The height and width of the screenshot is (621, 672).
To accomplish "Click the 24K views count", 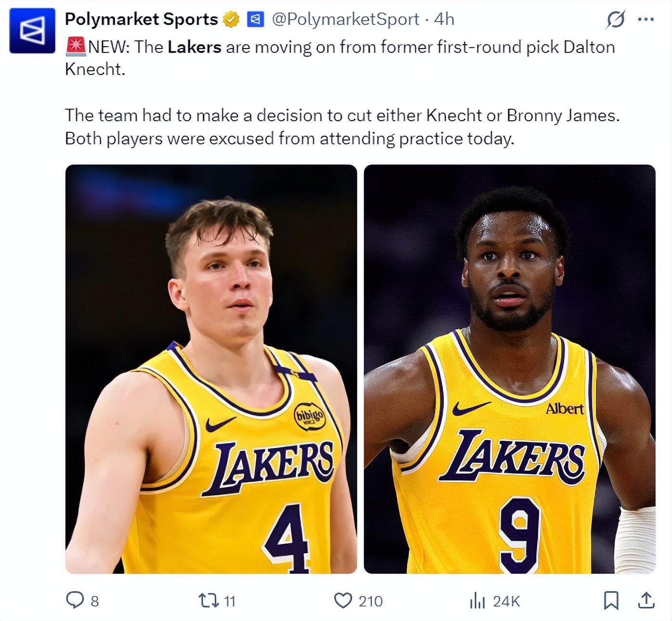I will pyautogui.click(x=506, y=601).
